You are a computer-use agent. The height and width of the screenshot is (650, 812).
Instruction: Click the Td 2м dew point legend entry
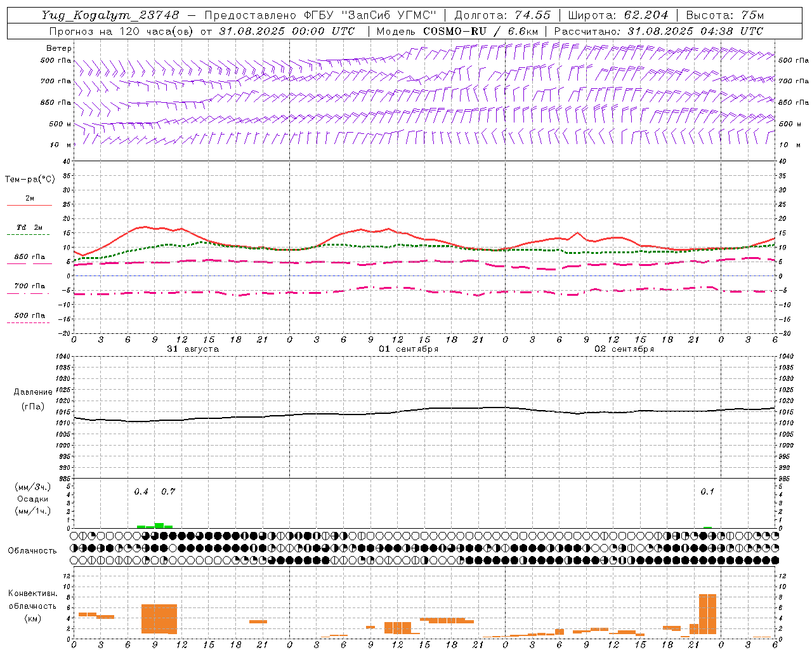(x=29, y=227)
